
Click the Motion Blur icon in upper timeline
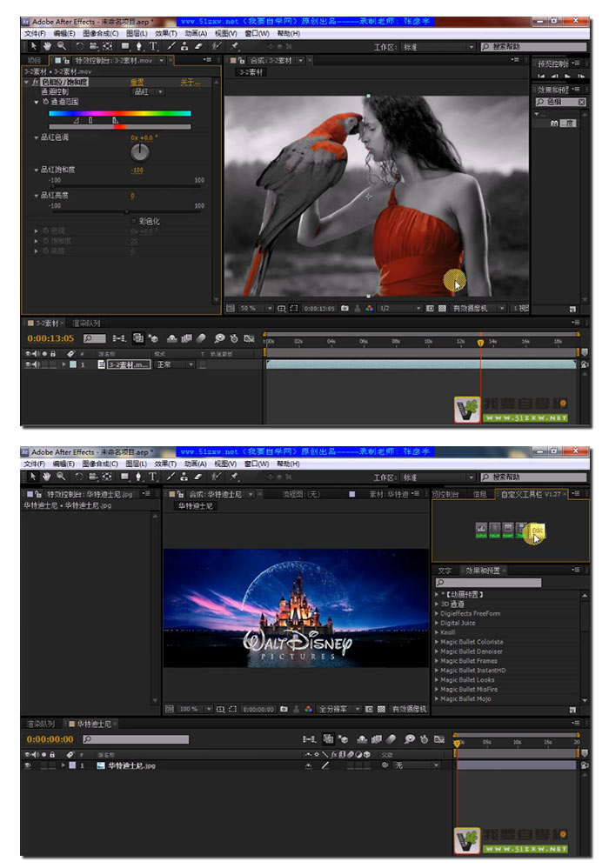(x=201, y=337)
